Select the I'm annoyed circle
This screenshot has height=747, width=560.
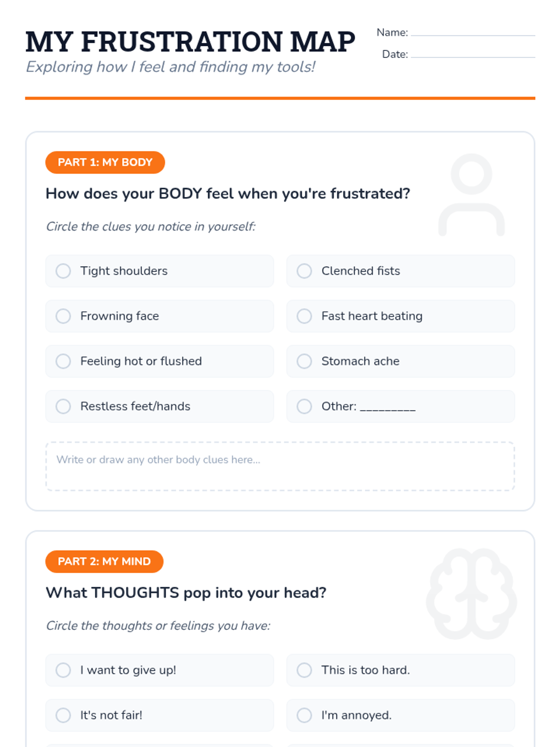pyautogui.click(x=304, y=715)
